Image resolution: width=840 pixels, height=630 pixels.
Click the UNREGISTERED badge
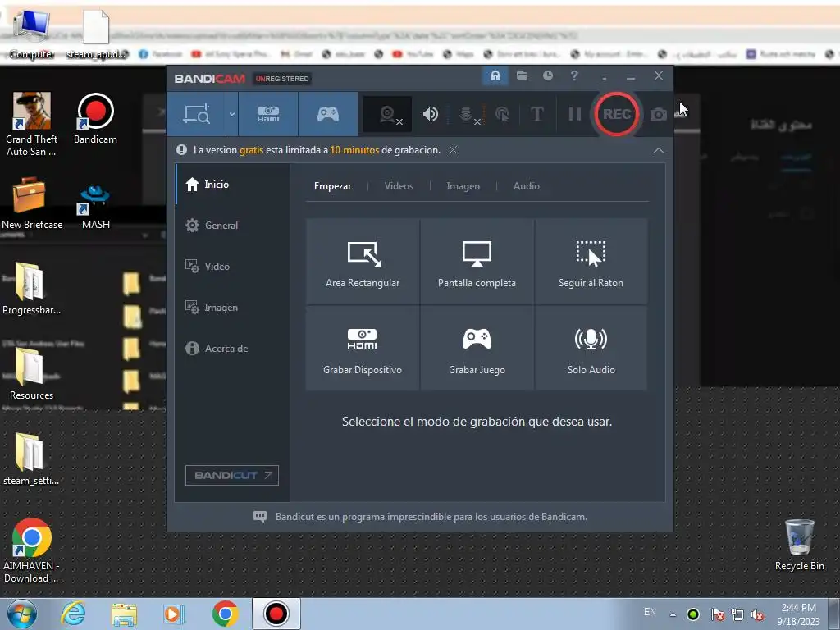[282, 79]
